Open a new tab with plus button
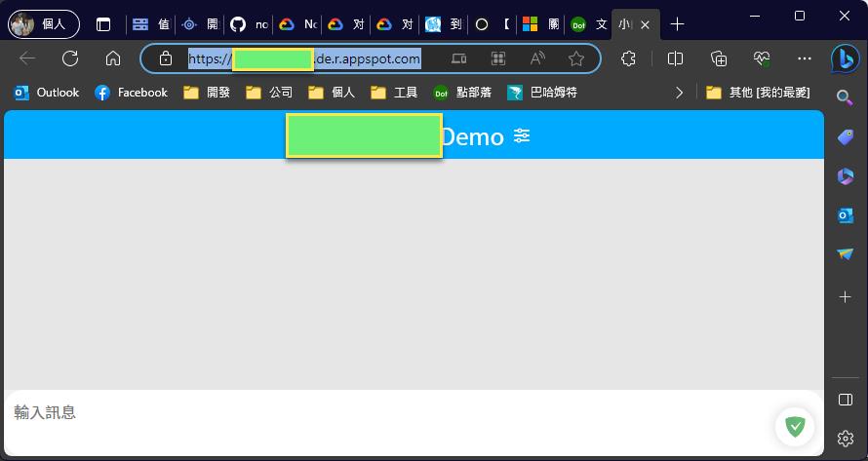Image resolution: width=868 pixels, height=461 pixels. pyautogui.click(x=677, y=24)
